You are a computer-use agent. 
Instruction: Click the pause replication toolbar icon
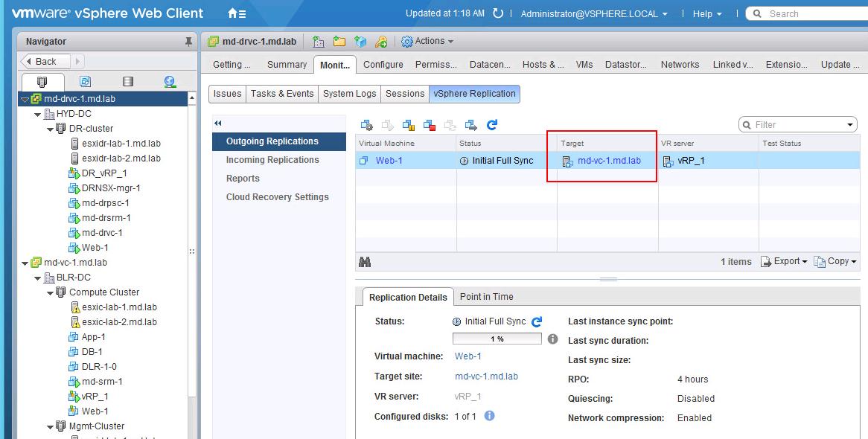click(409, 125)
